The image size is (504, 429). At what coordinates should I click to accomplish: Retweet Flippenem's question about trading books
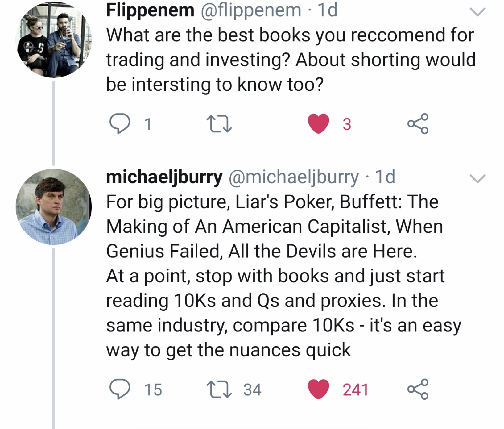tap(219, 124)
